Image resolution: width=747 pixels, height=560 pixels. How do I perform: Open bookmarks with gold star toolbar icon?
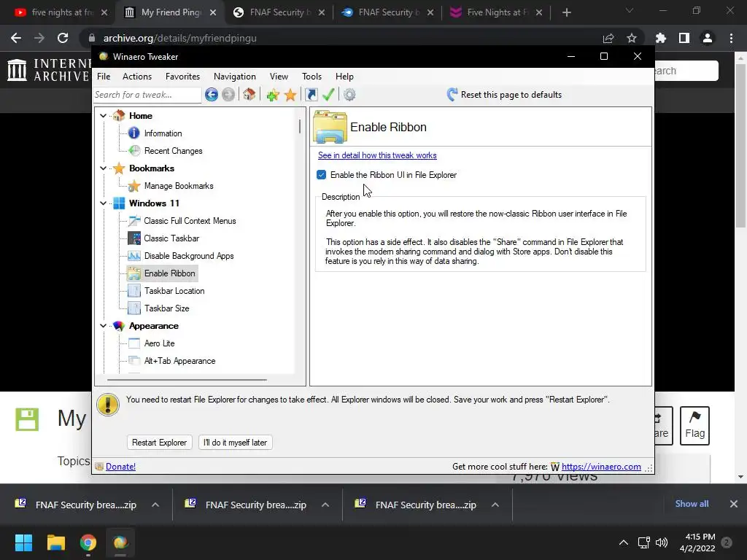(x=290, y=95)
